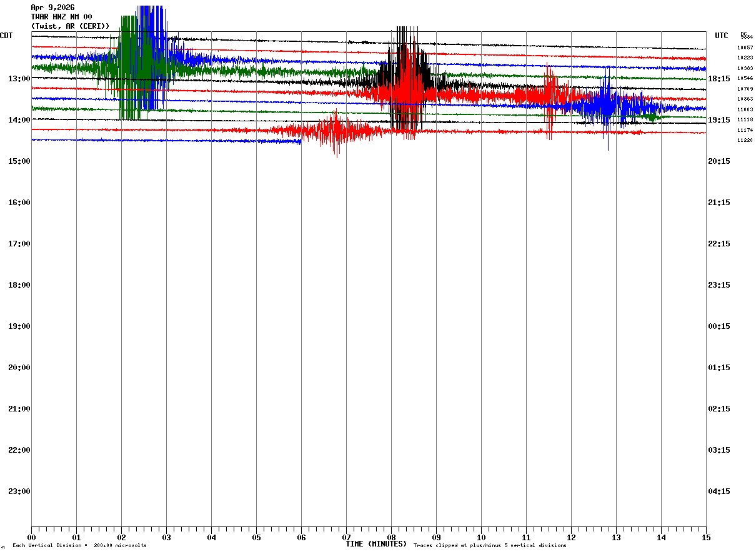Click the 'TIME (MINUTES)' axis title
Image resolution: width=756 pixels, height=554 pixels.
tap(376, 544)
